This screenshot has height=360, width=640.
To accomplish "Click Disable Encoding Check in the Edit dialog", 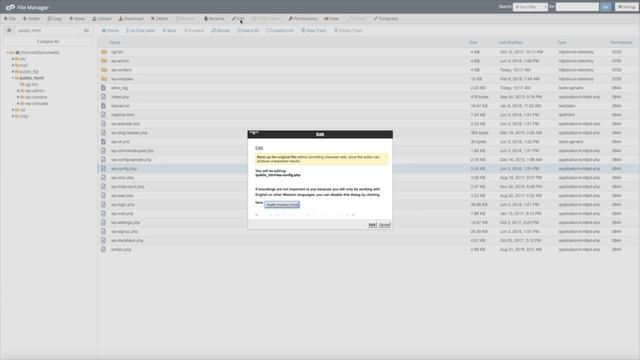I will (x=282, y=204).
